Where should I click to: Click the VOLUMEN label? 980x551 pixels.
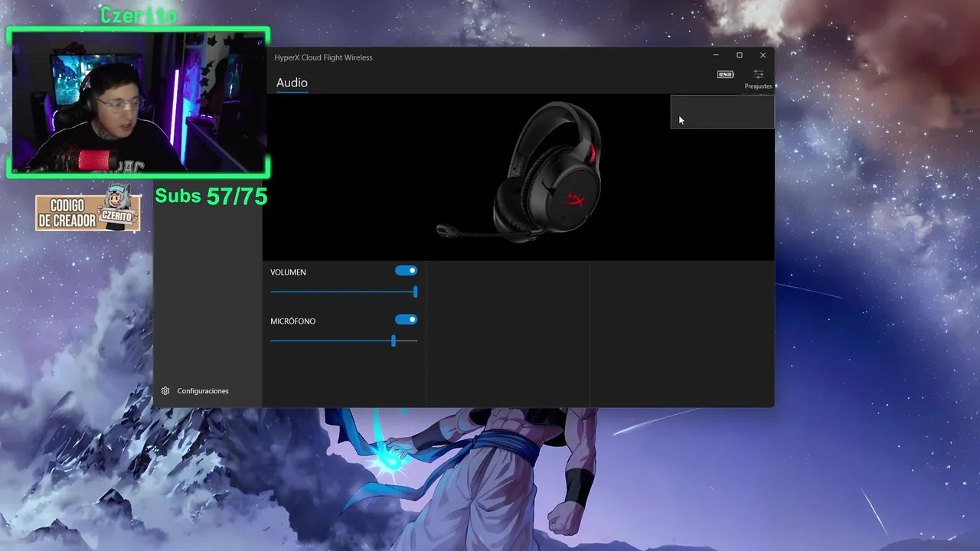[x=288, y=272]
